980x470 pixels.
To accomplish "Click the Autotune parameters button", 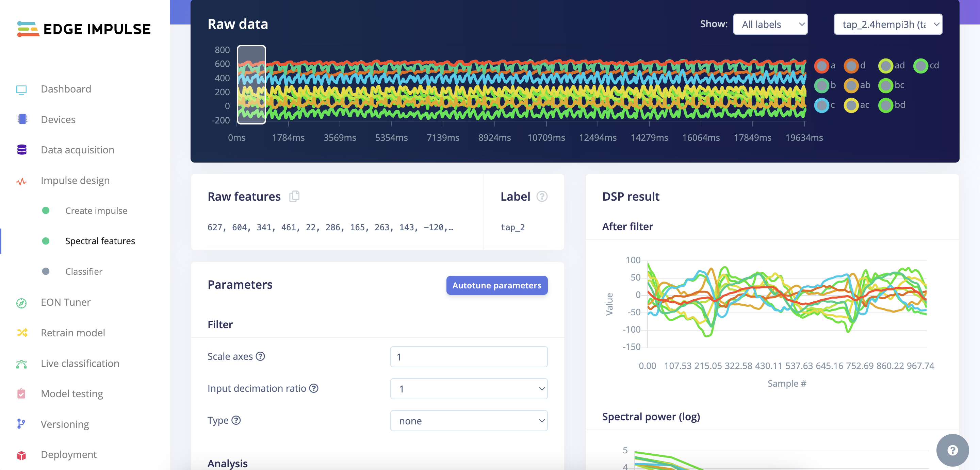I will point(496,286).
